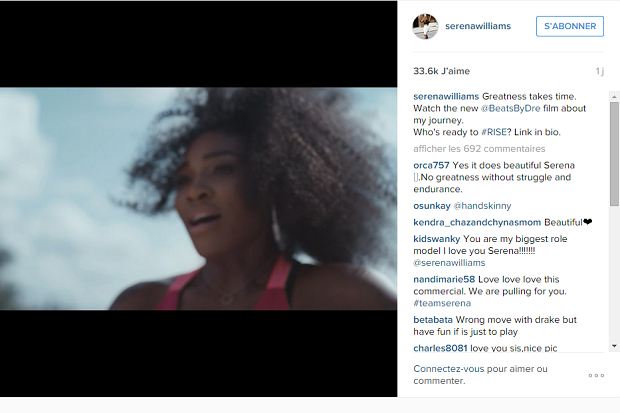
Task: Open osunkay commenter profile
Action: [x=432, y=206]
